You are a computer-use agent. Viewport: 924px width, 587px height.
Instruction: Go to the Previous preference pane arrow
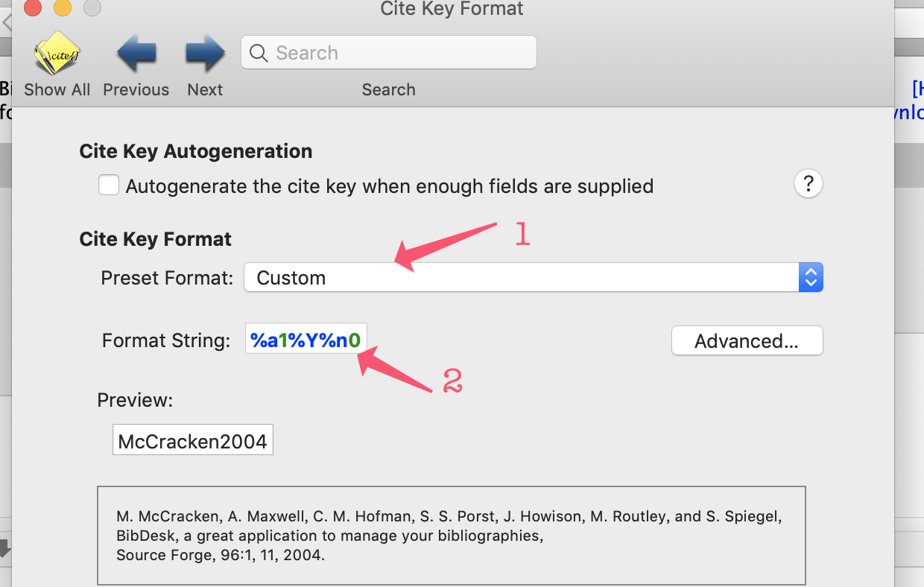click(x=136, y=54)
